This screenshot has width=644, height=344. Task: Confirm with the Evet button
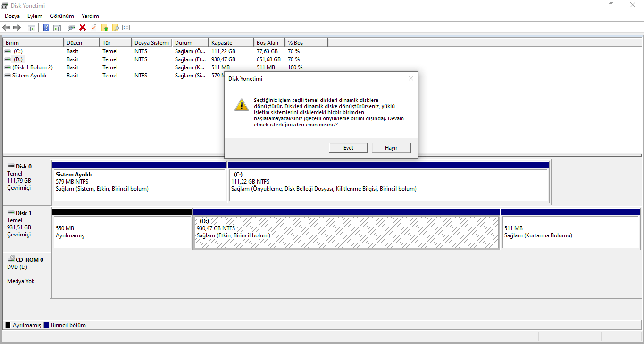click(348, 148)
